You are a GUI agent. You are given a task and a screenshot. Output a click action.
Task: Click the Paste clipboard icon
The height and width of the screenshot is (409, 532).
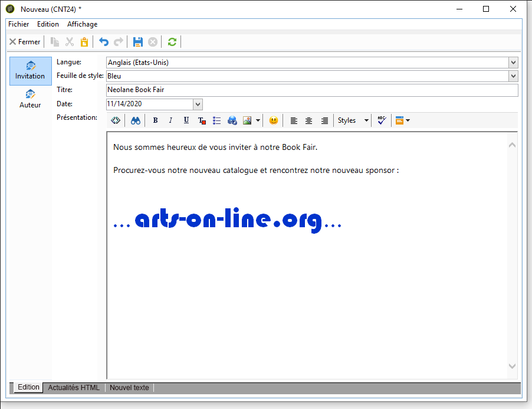pos(84,42)
